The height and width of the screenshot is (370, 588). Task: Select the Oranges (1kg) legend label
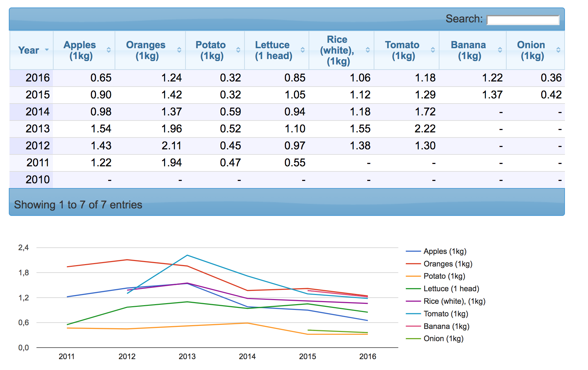[x=448, y=264]
